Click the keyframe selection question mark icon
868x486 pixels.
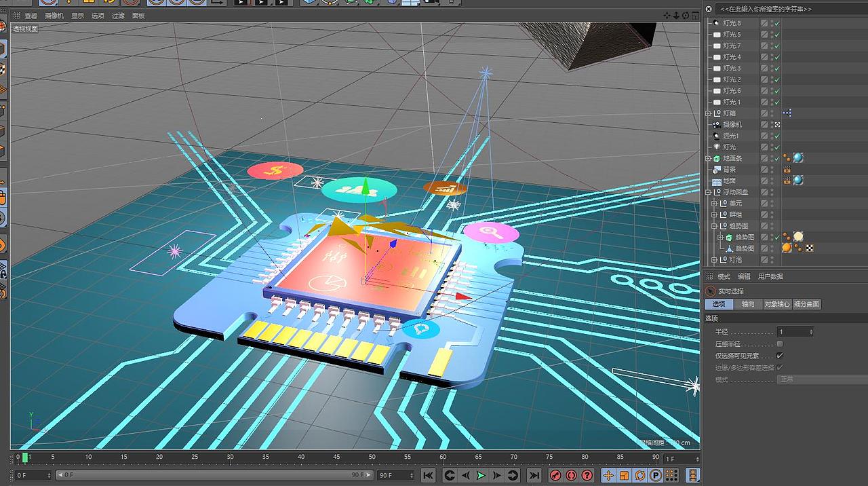click(x=587, y=475)
